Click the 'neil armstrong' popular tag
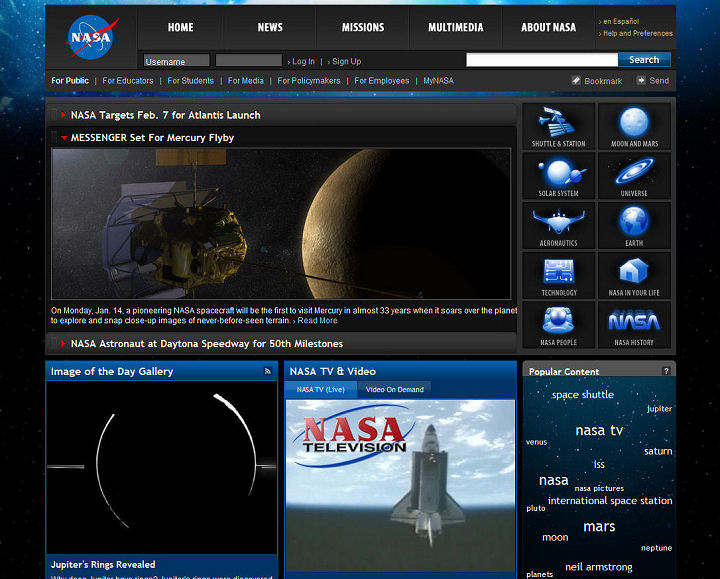Image resolution: width=720 pixels, height=579 pixels. (599, 568)
